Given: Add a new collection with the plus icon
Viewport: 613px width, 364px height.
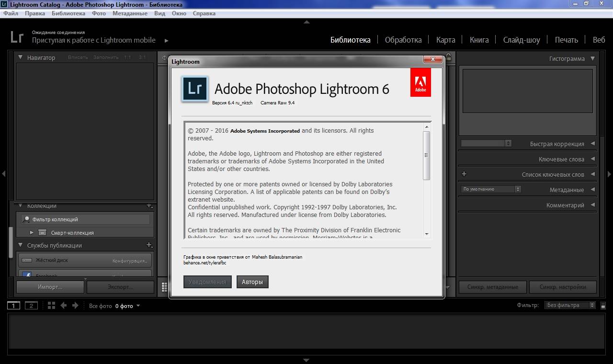Looking at the screenshot, I should click(x=149, y=205).
